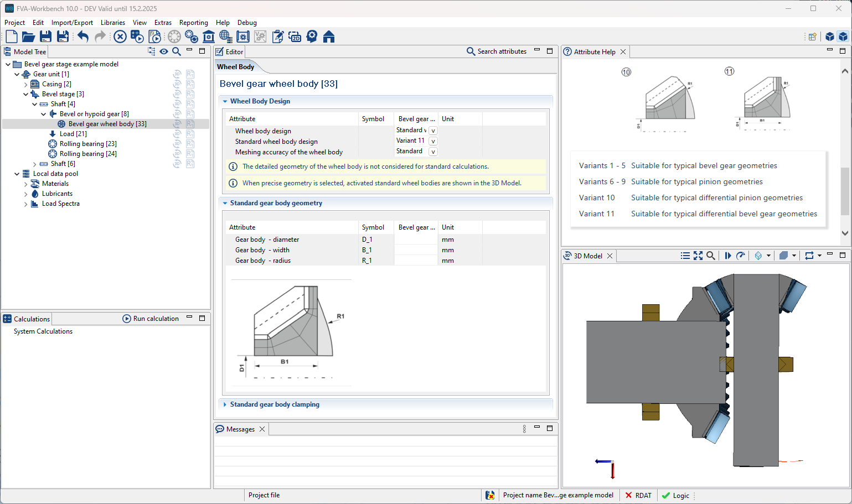Viewport: 852px width, 504px height.
Task: Toggle the eye visibility icon in Model Tree
Action: coord(164,51)
